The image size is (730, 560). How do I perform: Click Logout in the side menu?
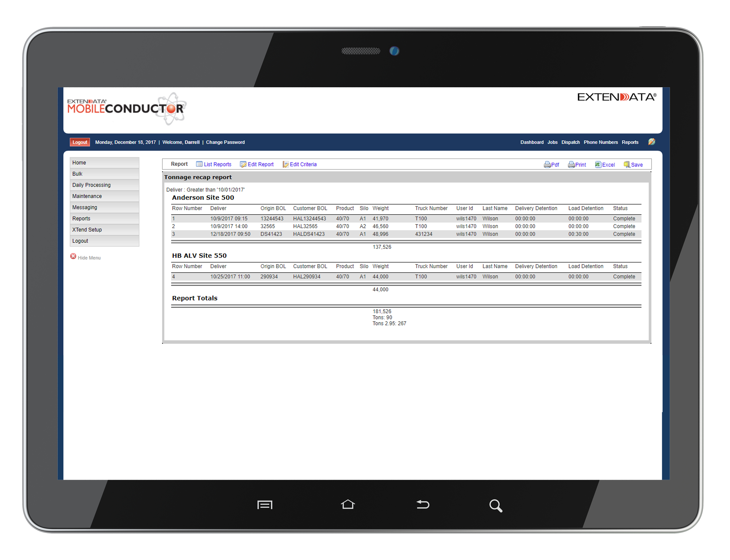click(104, 241)
